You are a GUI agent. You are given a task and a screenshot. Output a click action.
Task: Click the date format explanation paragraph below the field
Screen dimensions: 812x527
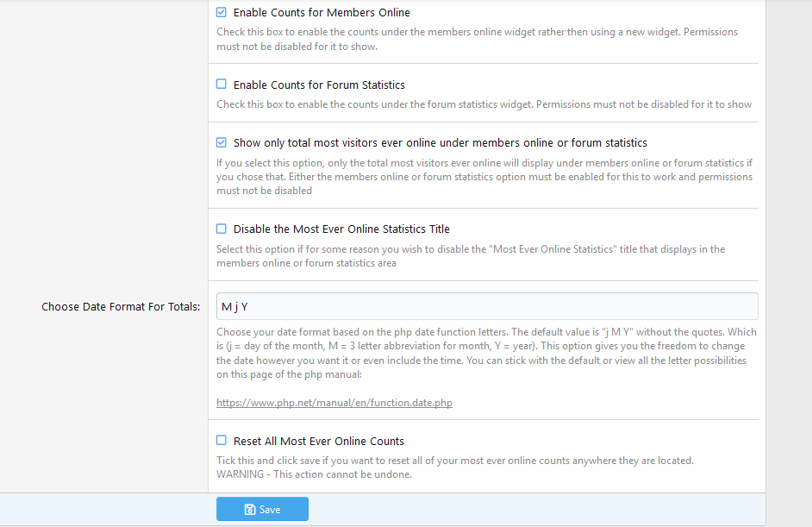(x=483, y=354)
